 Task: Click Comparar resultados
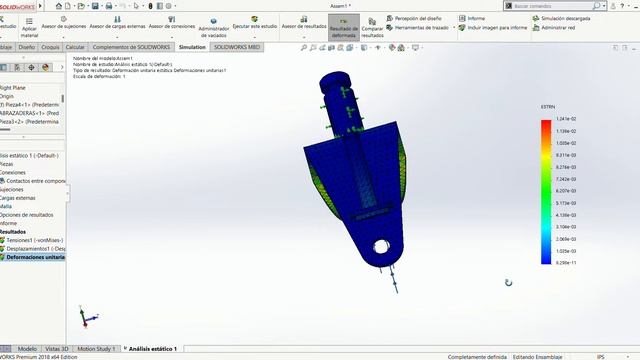[372, 28]
